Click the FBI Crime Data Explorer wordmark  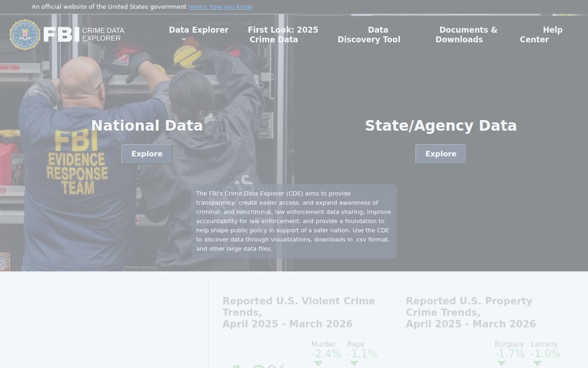pyautogui.click(x=84, y=34)
